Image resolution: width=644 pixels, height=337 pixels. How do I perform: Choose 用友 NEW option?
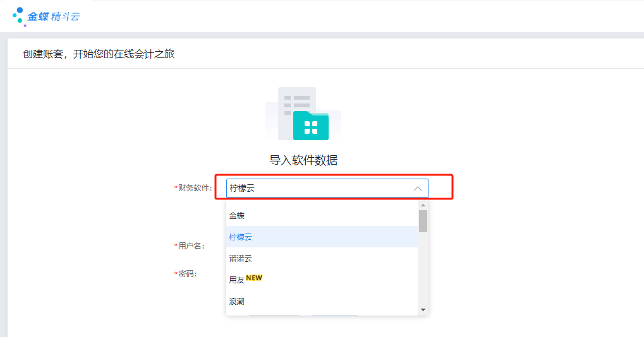(x=322, y=280)
